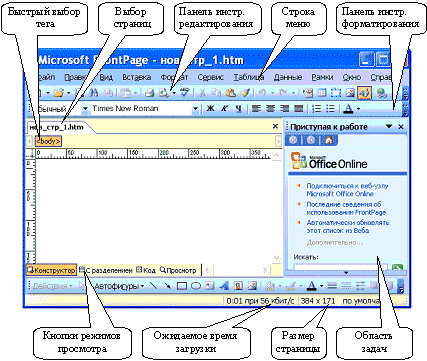Click link Подключиться к веб-узлу Microsoft Office Online
Screen dimensions: 427x361
347,190
